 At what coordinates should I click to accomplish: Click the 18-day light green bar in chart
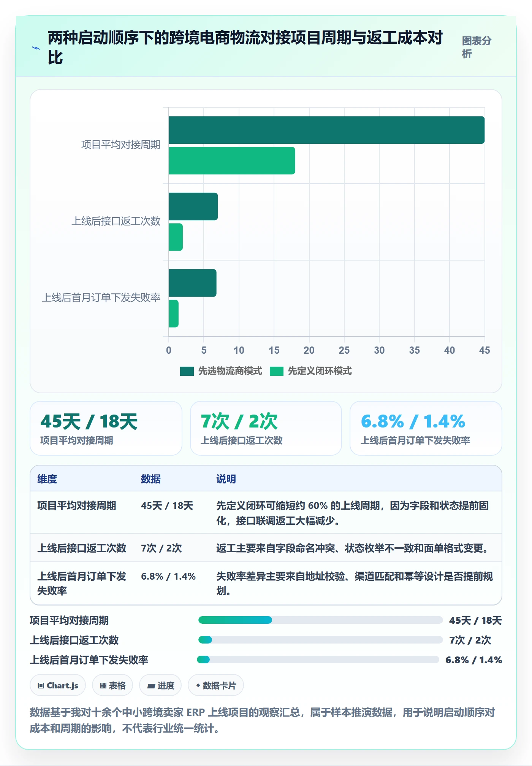click(x=232, y=161)
